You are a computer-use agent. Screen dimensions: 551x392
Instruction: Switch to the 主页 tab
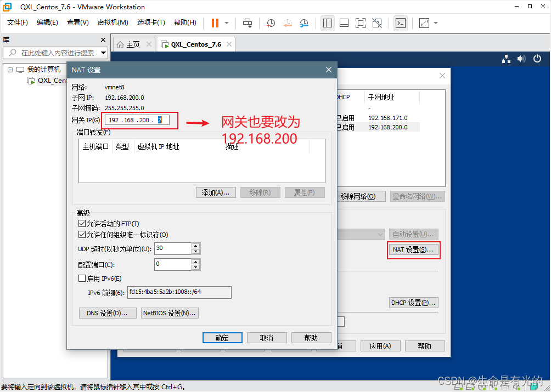click(x=128, y=44)
